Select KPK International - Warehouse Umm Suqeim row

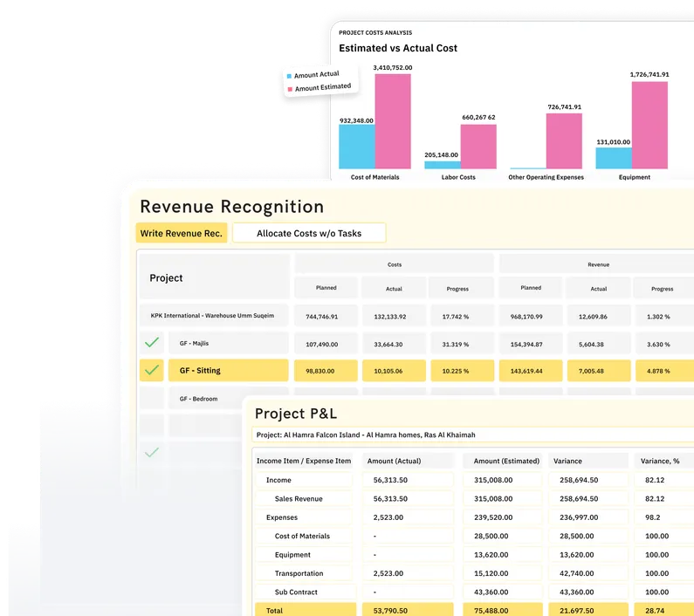coord(214,316)
